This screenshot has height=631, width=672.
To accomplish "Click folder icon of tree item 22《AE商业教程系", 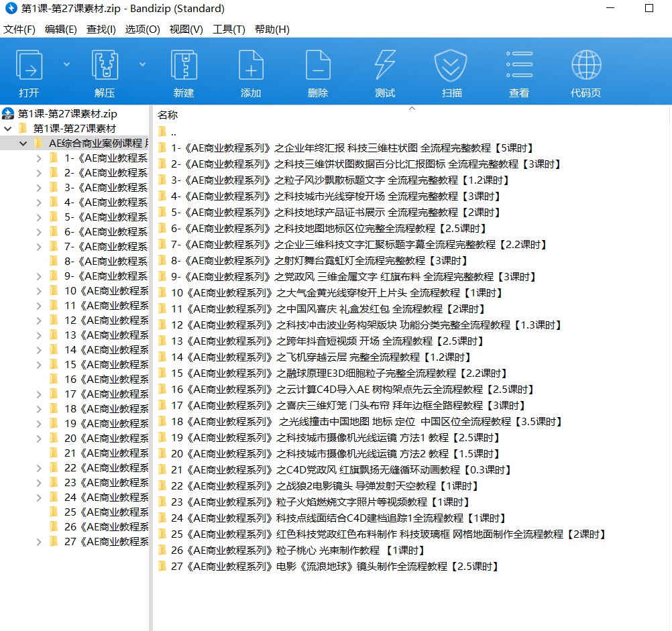I will coord(54,468).
